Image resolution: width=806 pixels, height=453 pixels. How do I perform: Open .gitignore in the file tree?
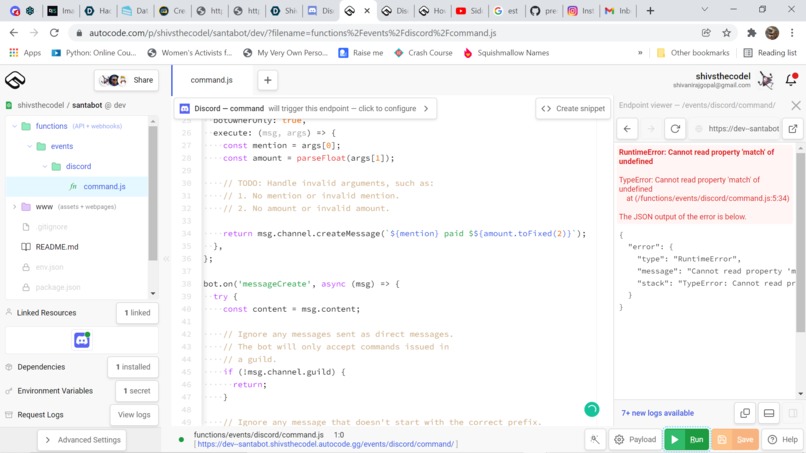click(x=51, y=227)
